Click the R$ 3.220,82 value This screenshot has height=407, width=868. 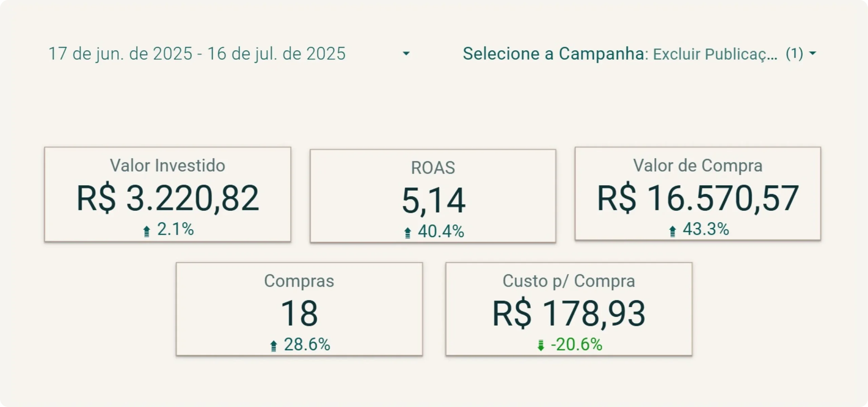(x=167, y=198)
